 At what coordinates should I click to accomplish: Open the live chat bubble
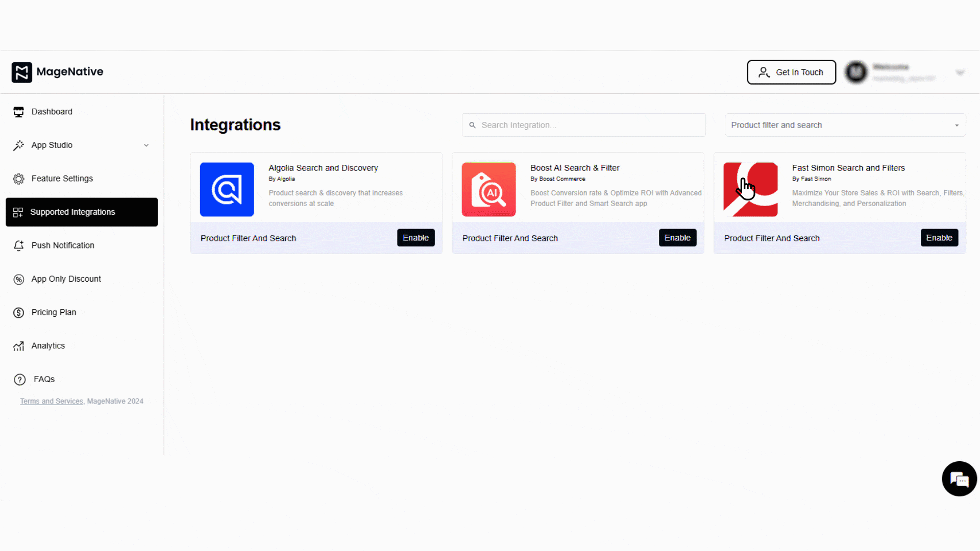[959, 479]
